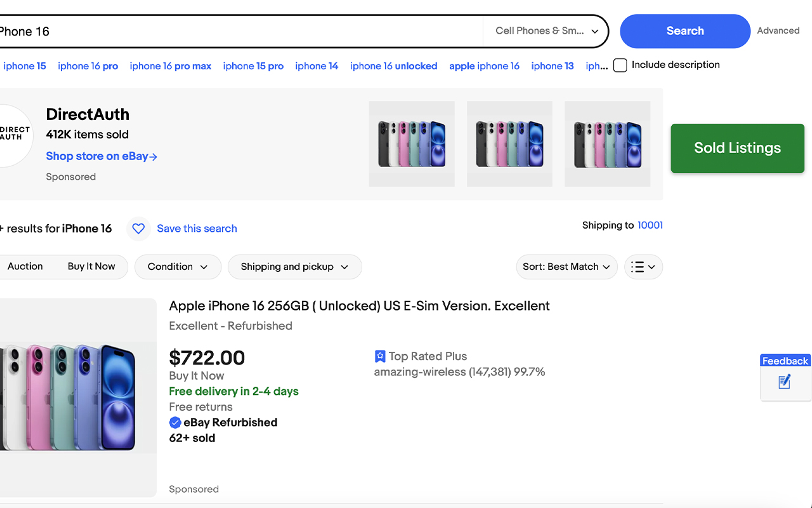This screenshot has height=508, width=812.
Task: Open the Advanced search link
Action: [x=778, y=30]
